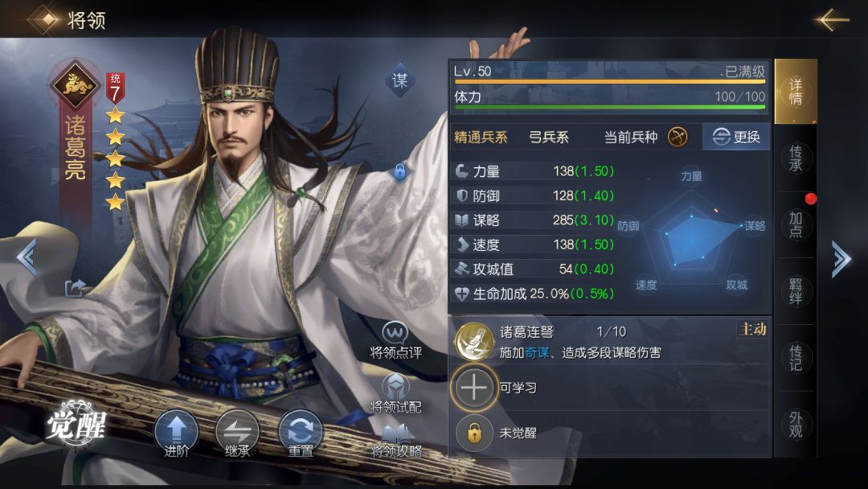Click the green 体力 stamina bar
The image size is (868, 489).
pos(609,107)
